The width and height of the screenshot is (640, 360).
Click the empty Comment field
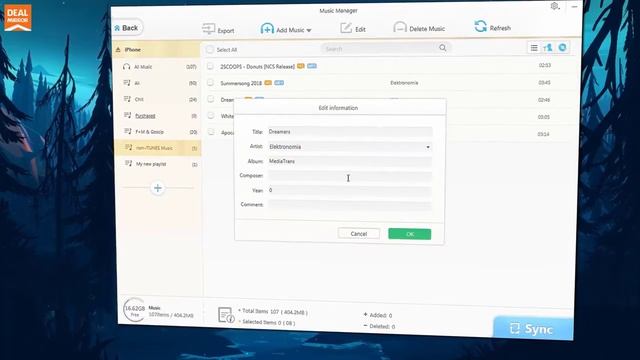(x=350, y=204)
